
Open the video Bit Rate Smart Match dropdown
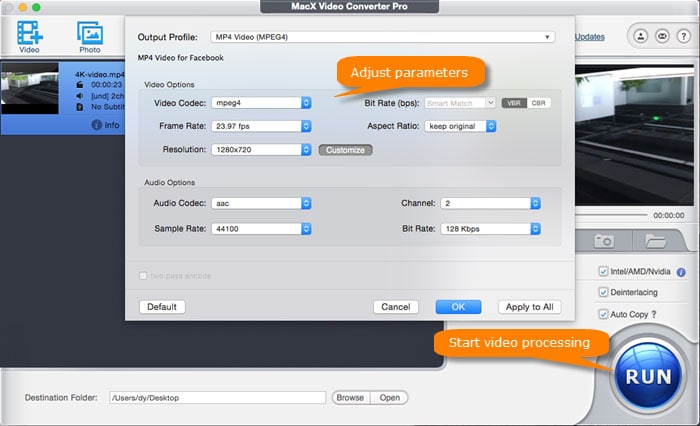[x=460, y=103]
